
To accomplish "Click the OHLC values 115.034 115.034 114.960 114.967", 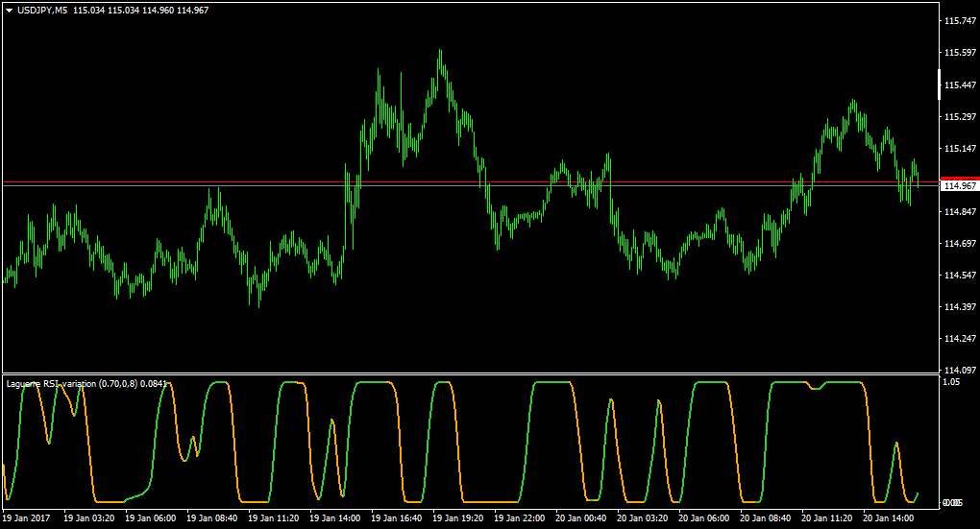I will coord(140,11).
